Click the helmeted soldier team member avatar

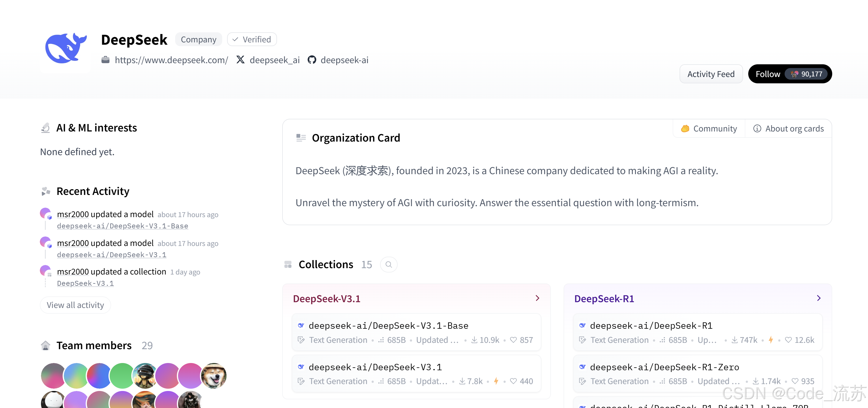[x=145, y=375]
